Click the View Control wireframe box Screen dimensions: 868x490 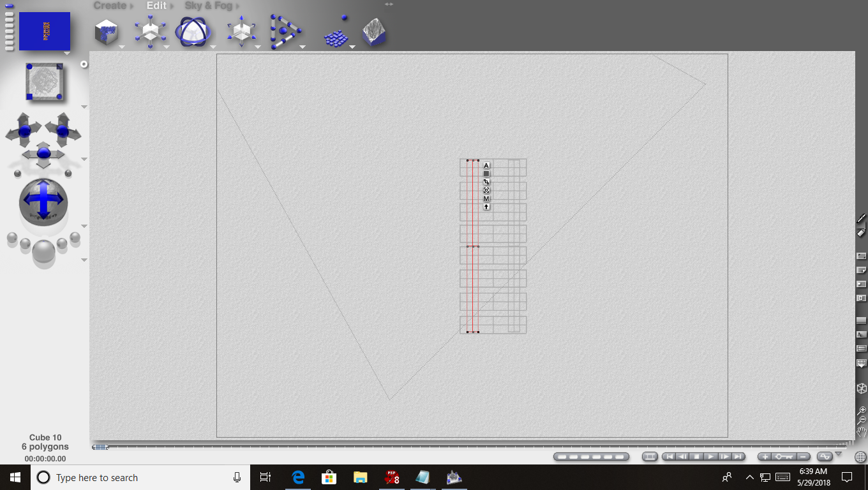click(x=45, y=81)
